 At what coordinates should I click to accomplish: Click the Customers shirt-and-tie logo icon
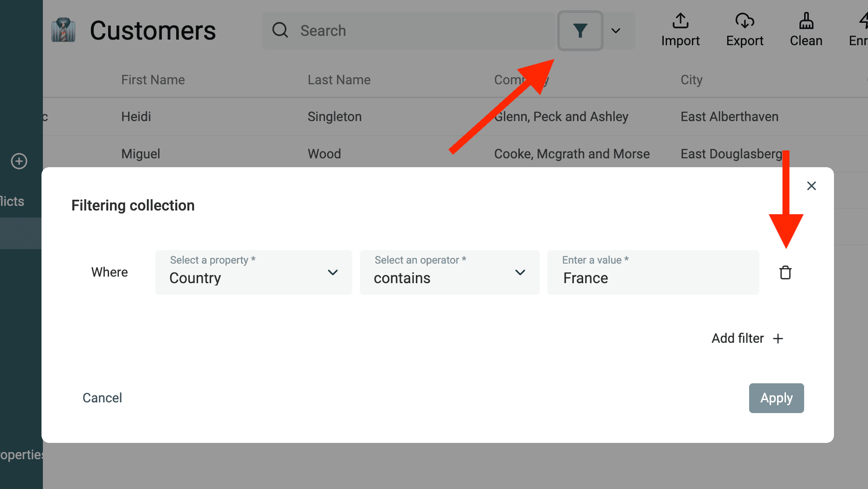tap(63, 30)
